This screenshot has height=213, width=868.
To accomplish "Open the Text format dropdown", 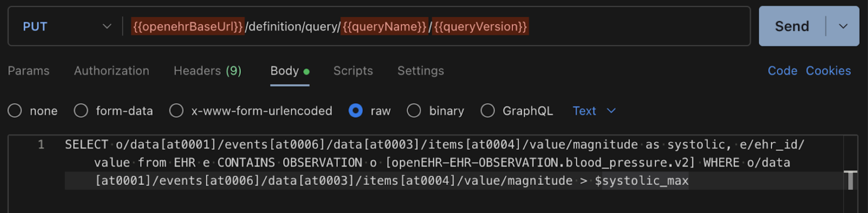I will coord(594,111).
